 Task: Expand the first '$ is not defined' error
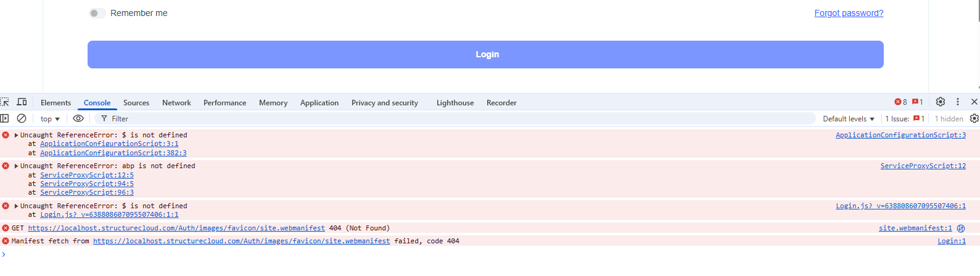point(16,135)
